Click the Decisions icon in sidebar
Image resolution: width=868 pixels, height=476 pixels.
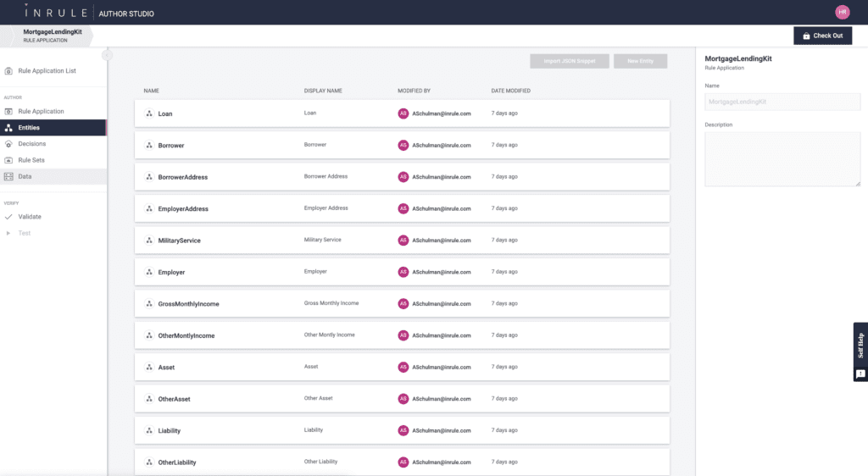click(x=8, y=144)
